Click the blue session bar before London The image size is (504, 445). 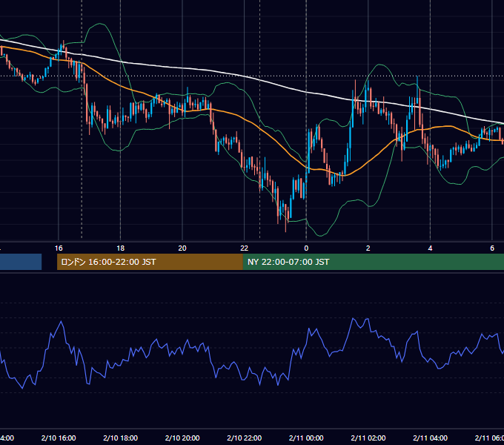[x=21, y=262]
